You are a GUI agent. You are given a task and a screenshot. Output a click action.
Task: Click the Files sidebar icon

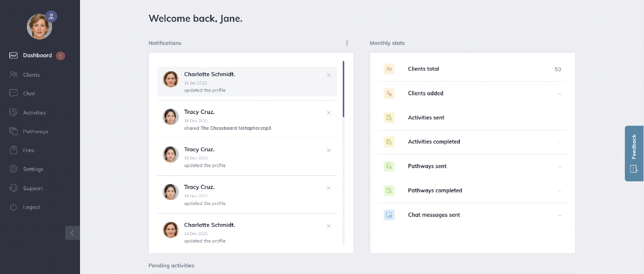pyautogui.click(x=14, y=150)
